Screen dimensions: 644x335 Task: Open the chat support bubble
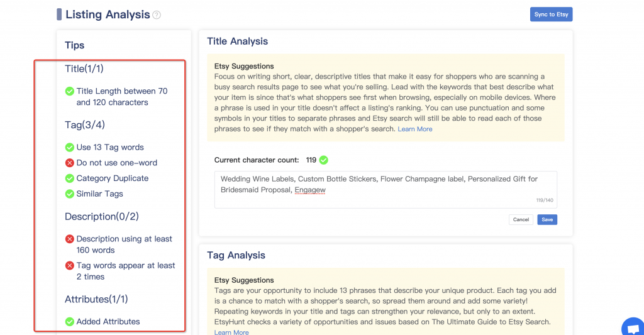pyautogui.click(x=632, y=328)
